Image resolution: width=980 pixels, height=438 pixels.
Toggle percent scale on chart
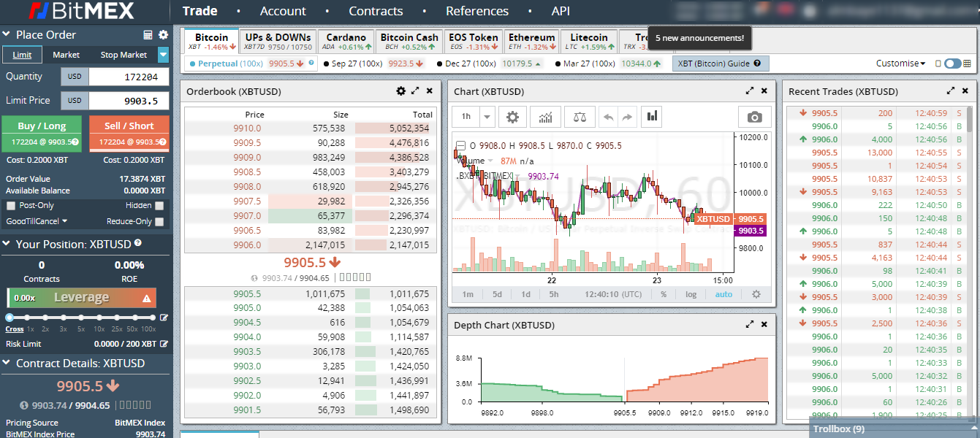coord(664,295)
